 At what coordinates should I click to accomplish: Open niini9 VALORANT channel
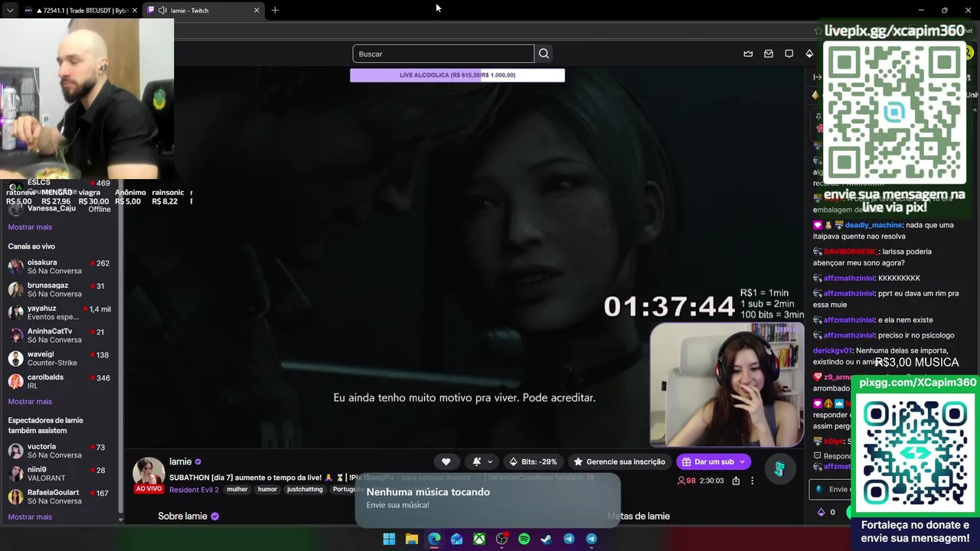tap(60, 474)
